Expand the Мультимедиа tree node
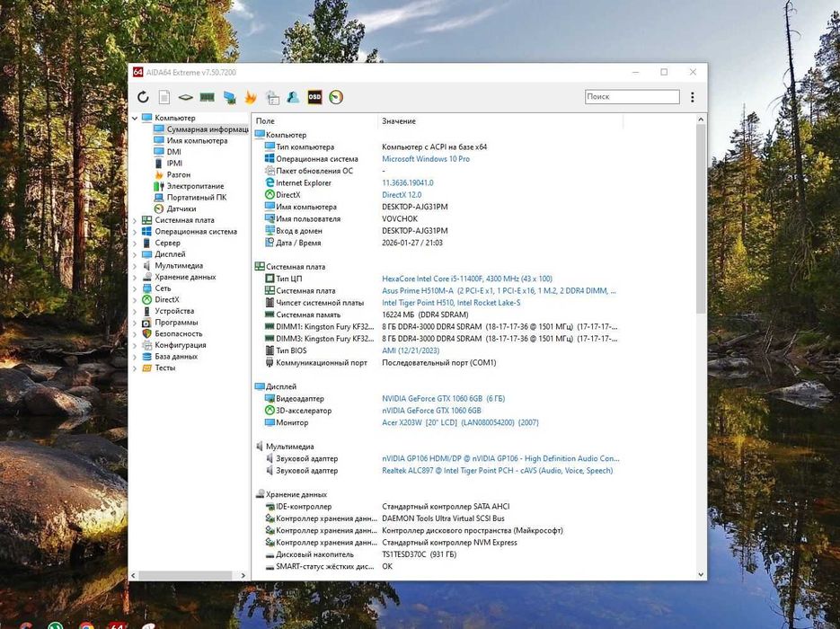The width and height of the screenshot is (840, 629). coord(135,266)
